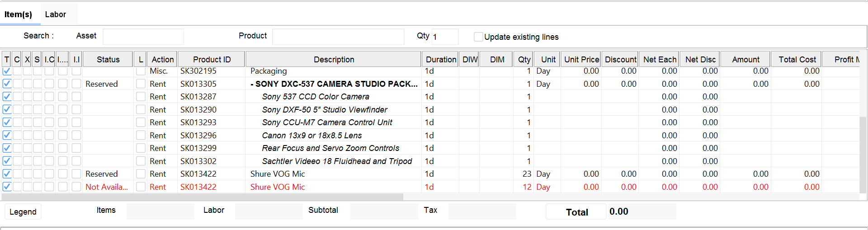868x230 pixels.
Task: Select the Sachtler Videeo 18 Fluidhead row
Action: click(x=337, y=161)
